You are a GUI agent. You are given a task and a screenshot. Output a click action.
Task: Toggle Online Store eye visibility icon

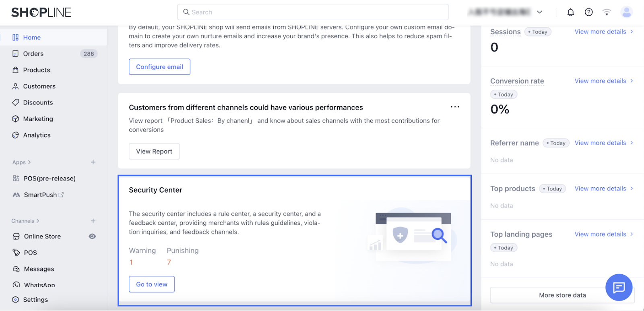(x=92, y=236)
